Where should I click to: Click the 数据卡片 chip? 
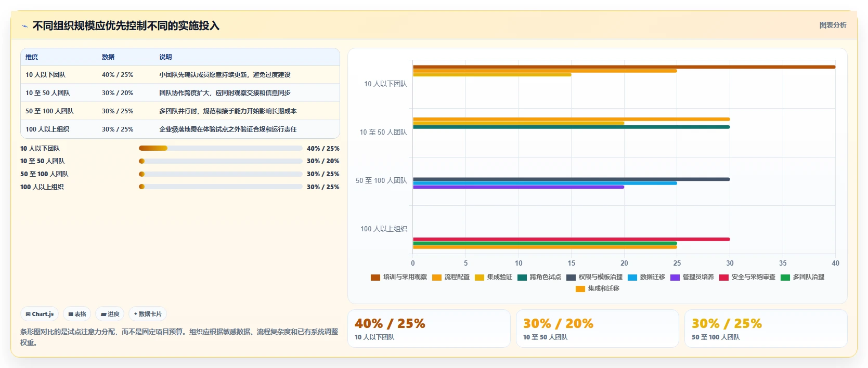148,314
